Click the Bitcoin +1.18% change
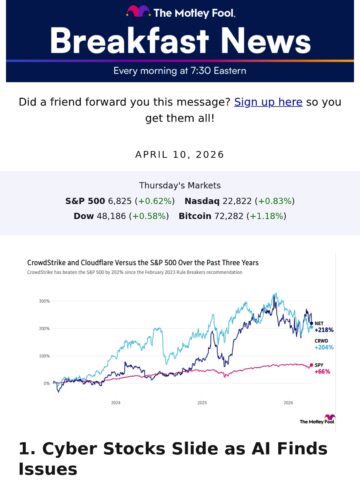 point(266,216)
